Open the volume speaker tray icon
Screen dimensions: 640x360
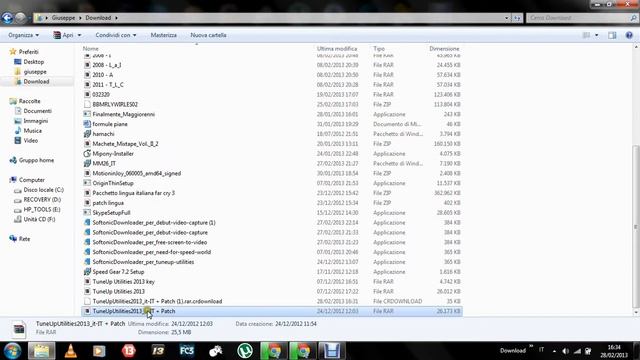click(x=566, y=351)
